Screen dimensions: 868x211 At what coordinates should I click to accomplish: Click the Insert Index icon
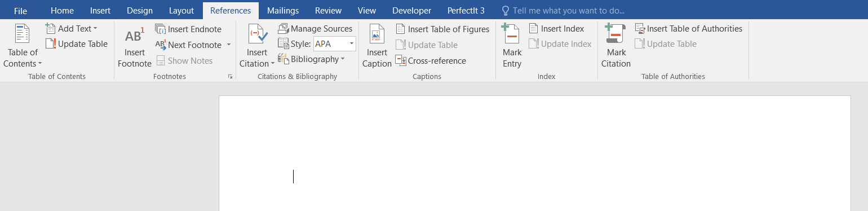(x=534, y=29)
